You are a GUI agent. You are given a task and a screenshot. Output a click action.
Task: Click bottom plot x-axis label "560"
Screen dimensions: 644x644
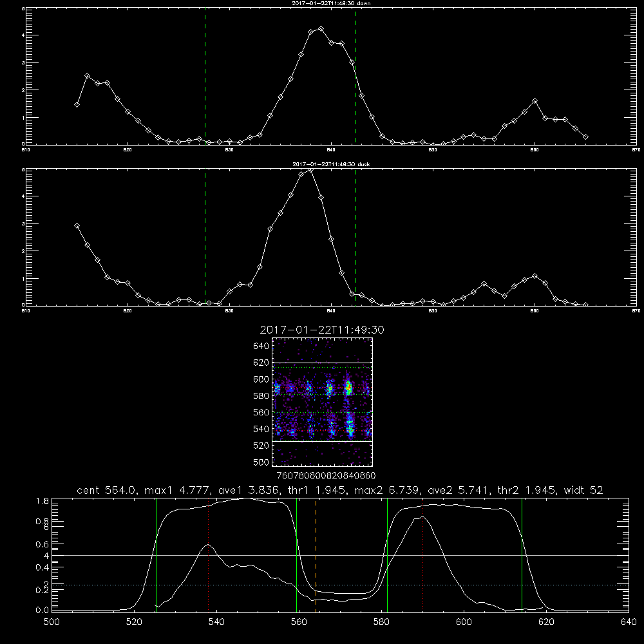pyautogui.click(x=299, y=622)
